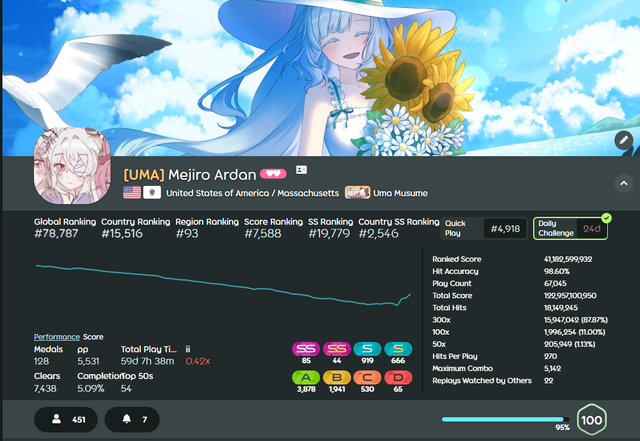Open the Daily Challenge 24d streak box

[x=570, y=228]
